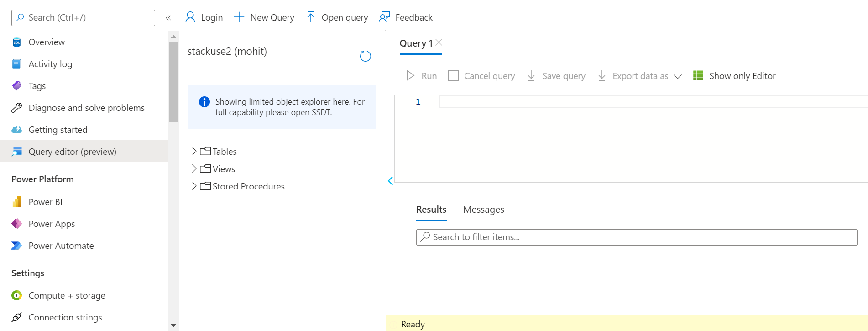Click the upload arrow for Open query
The width and height of the screenshot is (868, 331).
(x=311, y=17)
